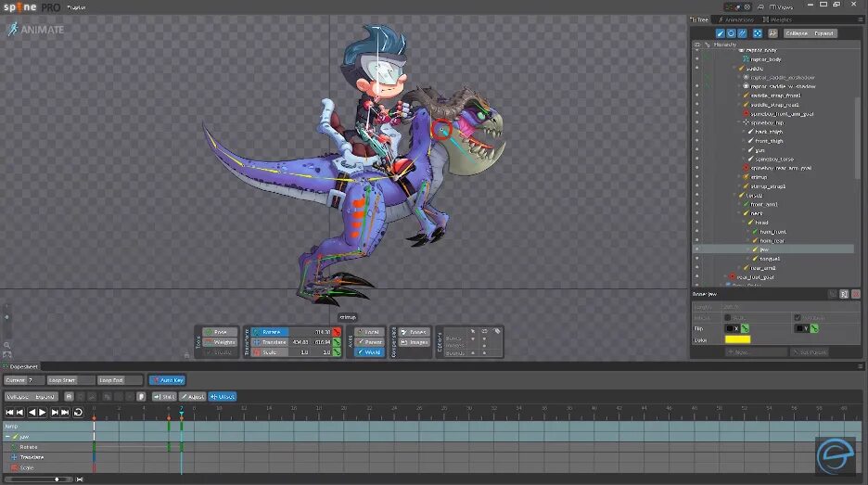Toggle the slots filter circle icon
This screenshot has height=485, width=868.
click(732, 33)
